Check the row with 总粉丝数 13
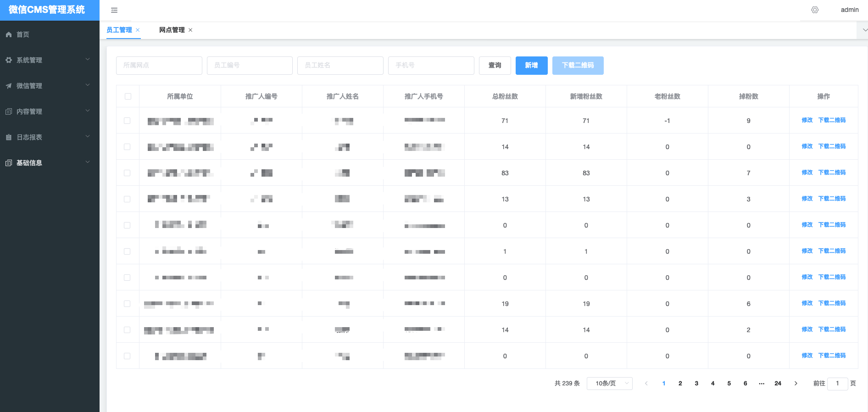 point(127,199)
